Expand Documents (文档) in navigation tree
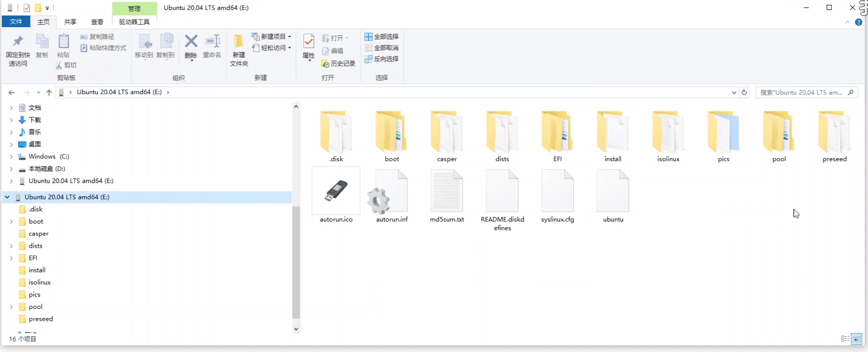 (x=11, y=108)
